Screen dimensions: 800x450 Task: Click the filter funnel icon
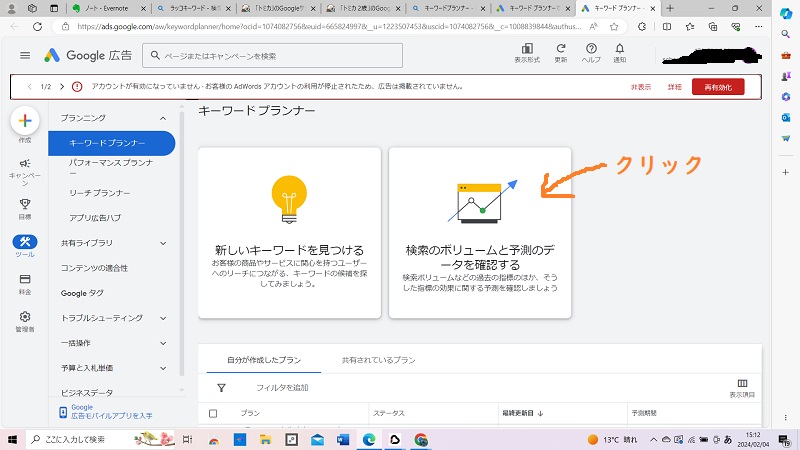[x=221, y=388]
